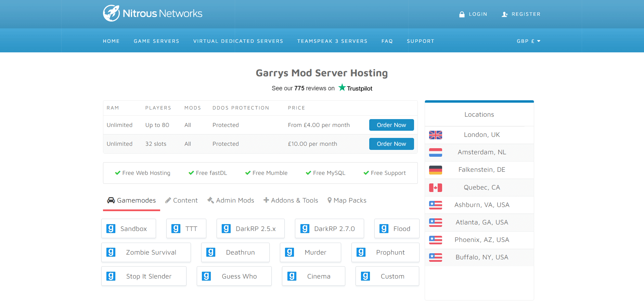Select the DarkRP 2.5.x gamemode
This screenshot has width=644, height=308.
pyautogui.click(x=250, y=229)
